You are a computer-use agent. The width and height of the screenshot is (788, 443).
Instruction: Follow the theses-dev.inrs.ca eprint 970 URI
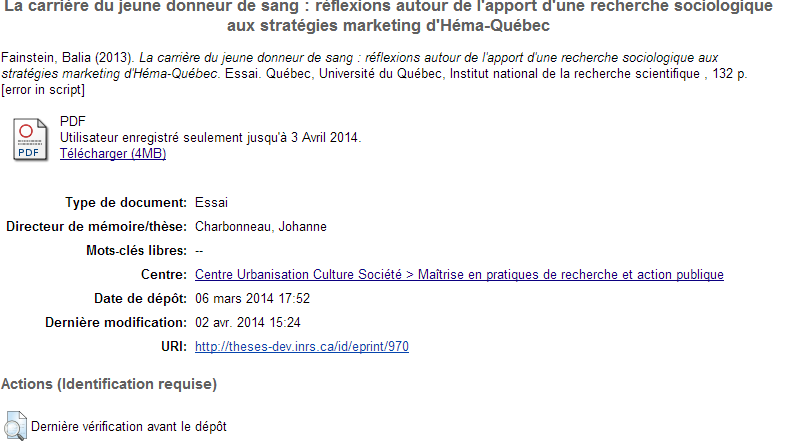point(302,347)
